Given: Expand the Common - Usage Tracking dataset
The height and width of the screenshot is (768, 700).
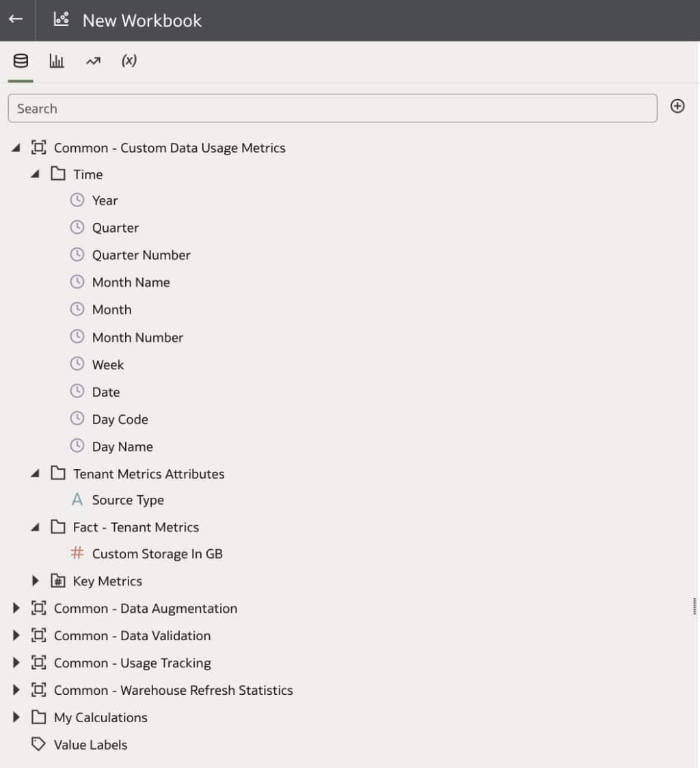Looking at the screenshot, I should (x=16, y=663).
